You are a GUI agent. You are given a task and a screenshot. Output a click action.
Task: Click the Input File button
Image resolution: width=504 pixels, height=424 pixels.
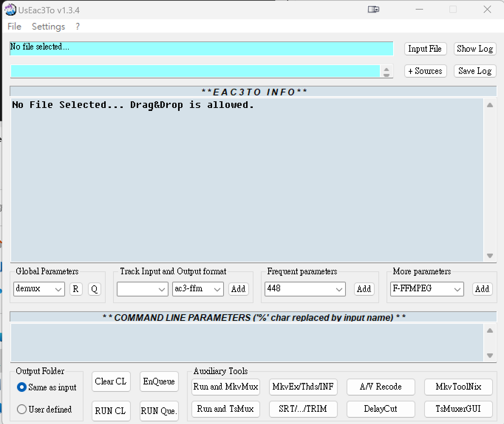(425, 49)
